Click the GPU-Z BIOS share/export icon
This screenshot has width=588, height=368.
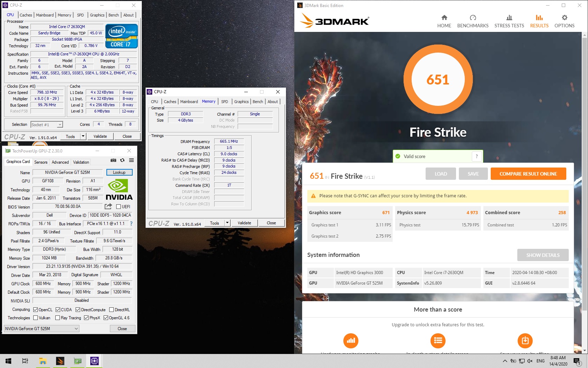point(108,206)
